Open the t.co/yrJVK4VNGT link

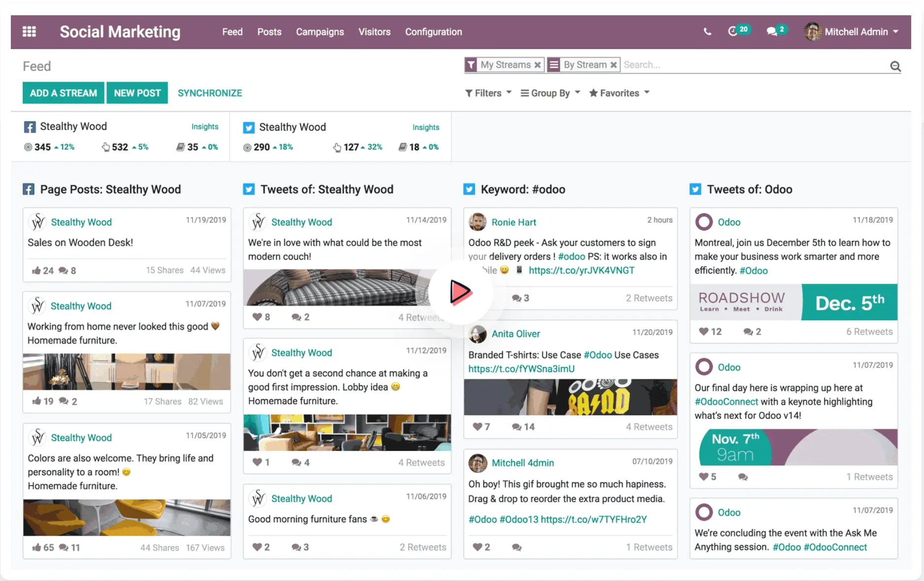coord(582,270)
